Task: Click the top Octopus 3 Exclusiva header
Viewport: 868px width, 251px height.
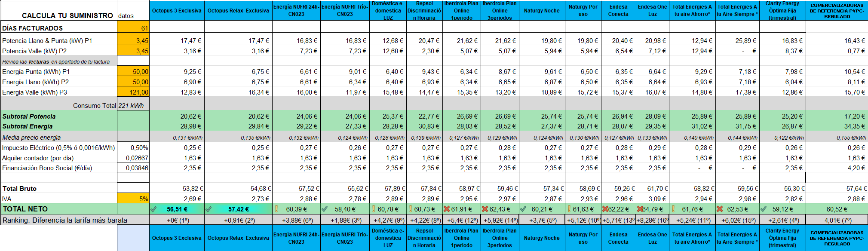Action: (x=177, y=10)
